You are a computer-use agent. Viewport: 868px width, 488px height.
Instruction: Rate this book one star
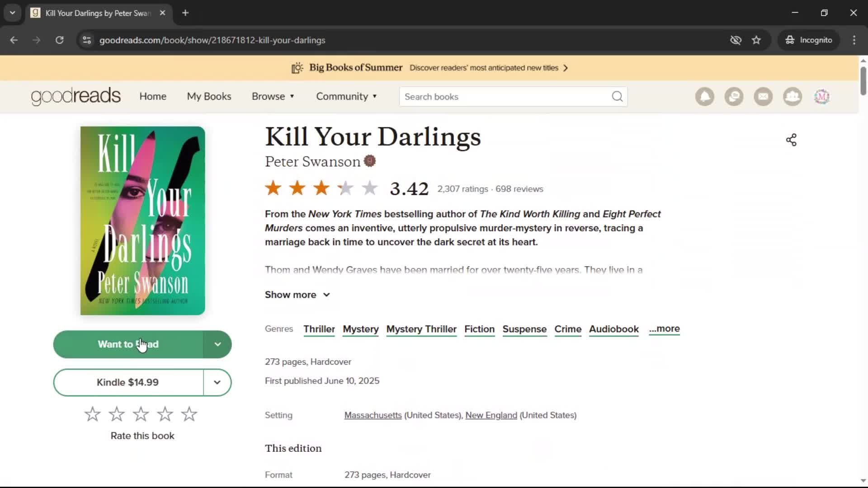[92, 414]
